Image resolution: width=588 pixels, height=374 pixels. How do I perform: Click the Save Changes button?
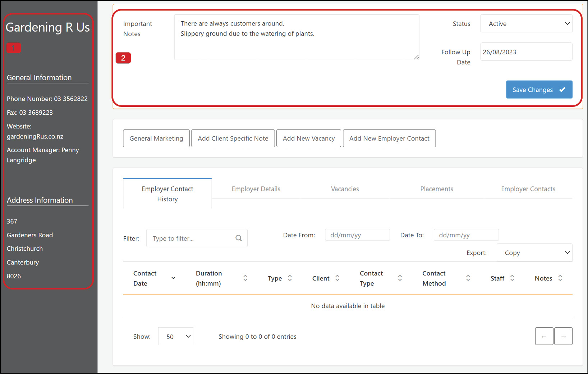539,90
